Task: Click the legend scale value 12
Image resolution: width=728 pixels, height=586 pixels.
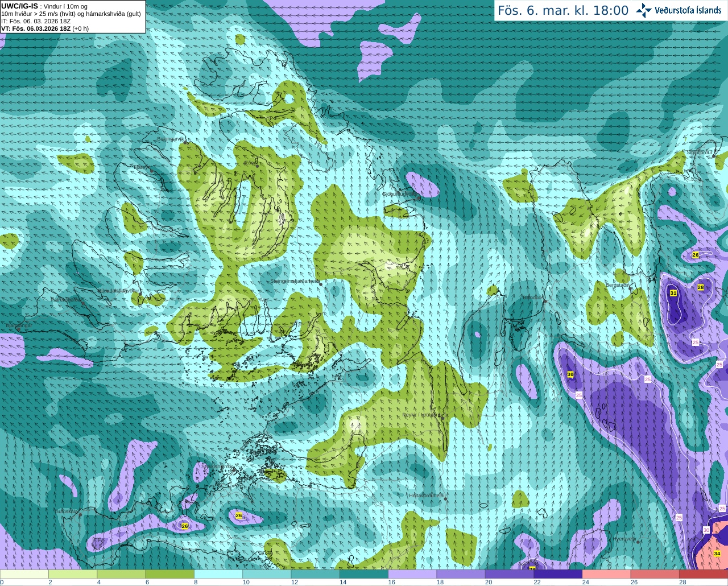Action: coord(295,582)
